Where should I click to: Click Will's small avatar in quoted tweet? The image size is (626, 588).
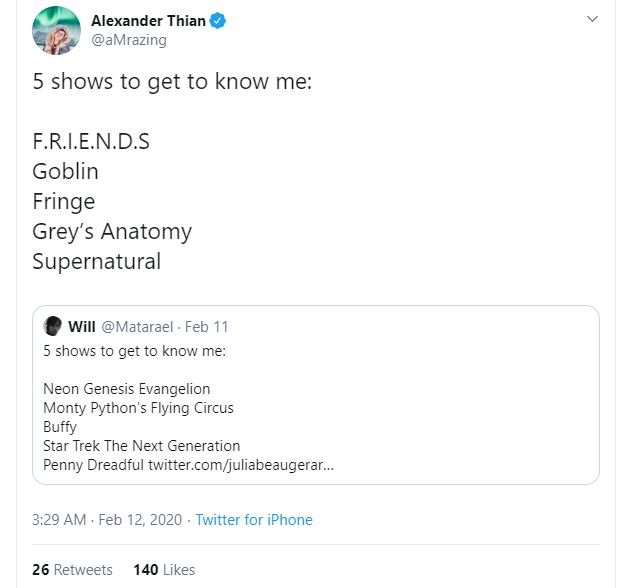53,326
